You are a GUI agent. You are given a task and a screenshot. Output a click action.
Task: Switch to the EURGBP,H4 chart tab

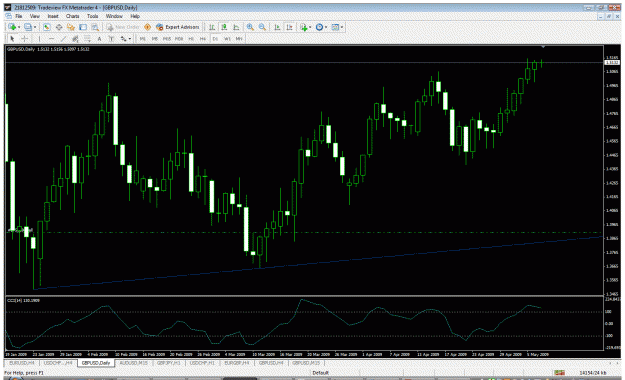coord(237,363)
